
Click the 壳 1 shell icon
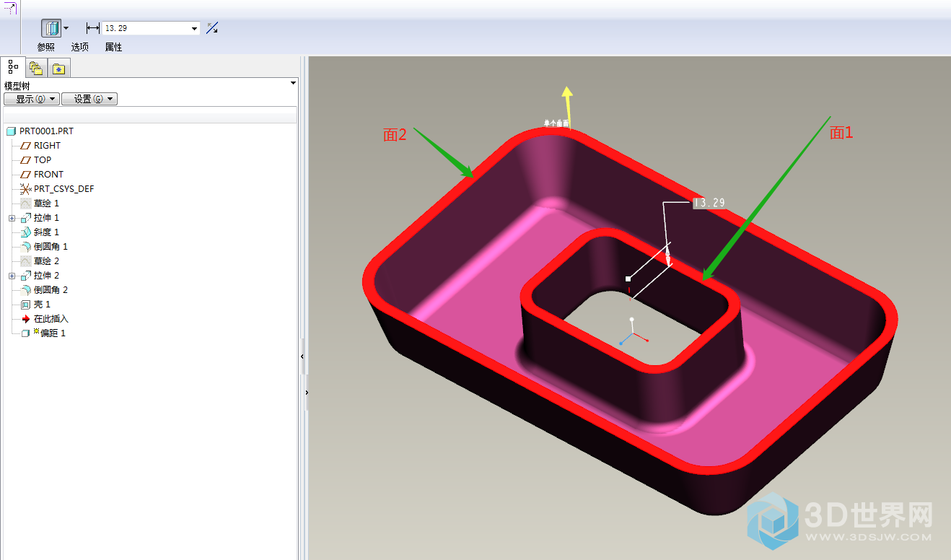26,305
